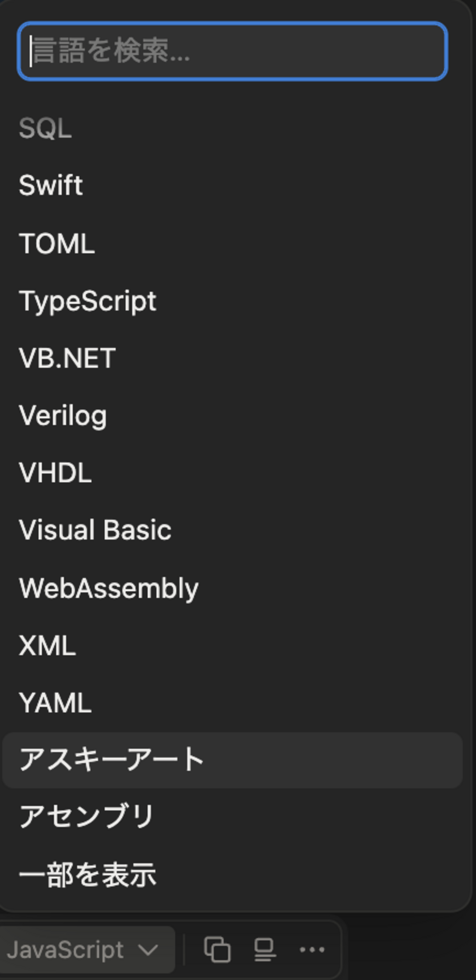Screen dimensions: 476x980
Task: Choose アセンブリ from the language list
Action: tap(86, 816)
